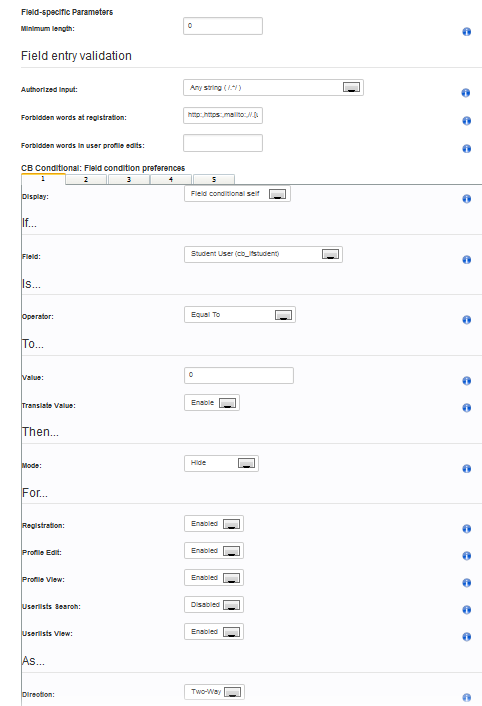Screen dimensions: 482x706
Task: Click info icon next to Mode setting
Action: click(x=467, y=469)
